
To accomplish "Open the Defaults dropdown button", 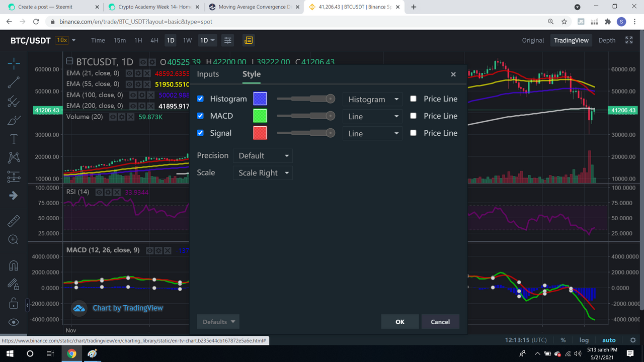I will click(218, 322).
